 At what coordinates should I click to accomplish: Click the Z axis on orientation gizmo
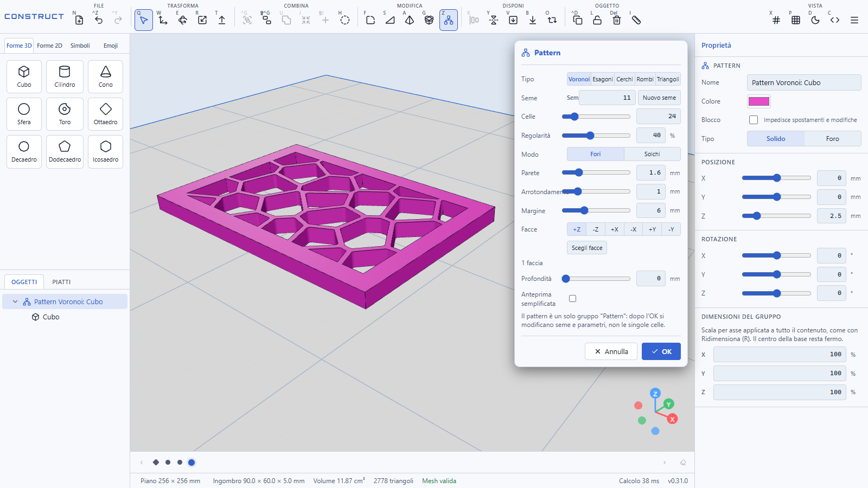coord(655,394)
